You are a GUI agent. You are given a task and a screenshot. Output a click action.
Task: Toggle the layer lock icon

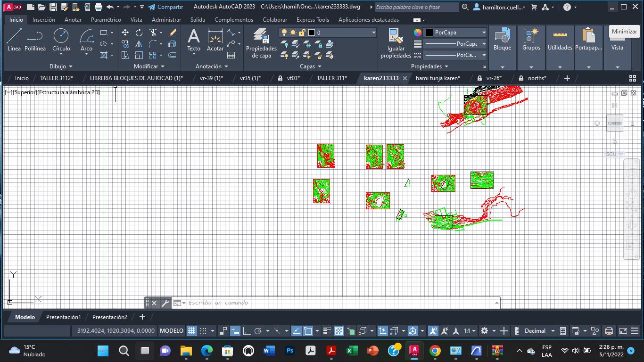click(x=302, y=33)
